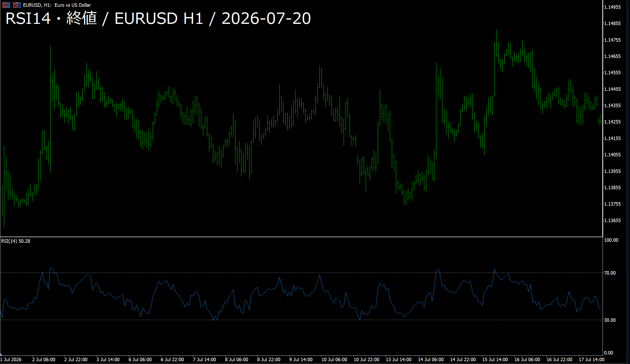
Task: Click the 1.13855 price scale label
Action: [x=612, y=188]
